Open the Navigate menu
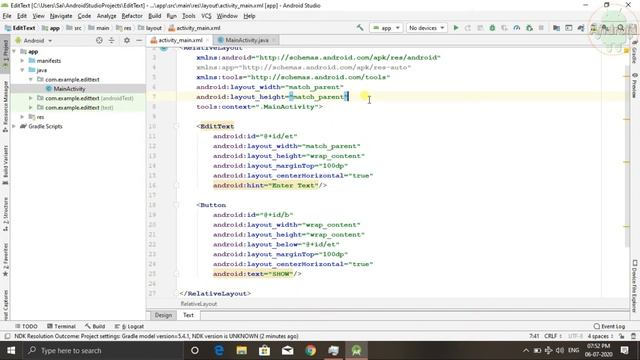 pyautogui.click(x=61, y=16)
